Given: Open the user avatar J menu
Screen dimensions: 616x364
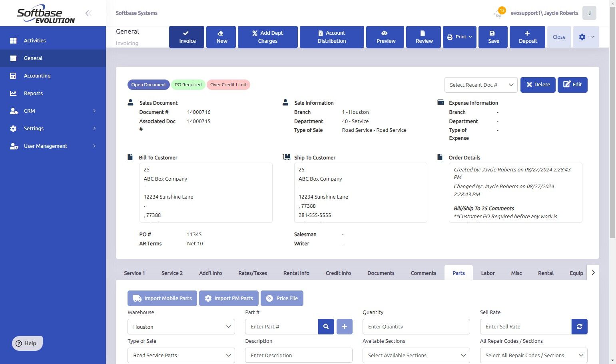Looking at the screenshot, I should pos(589,13).
